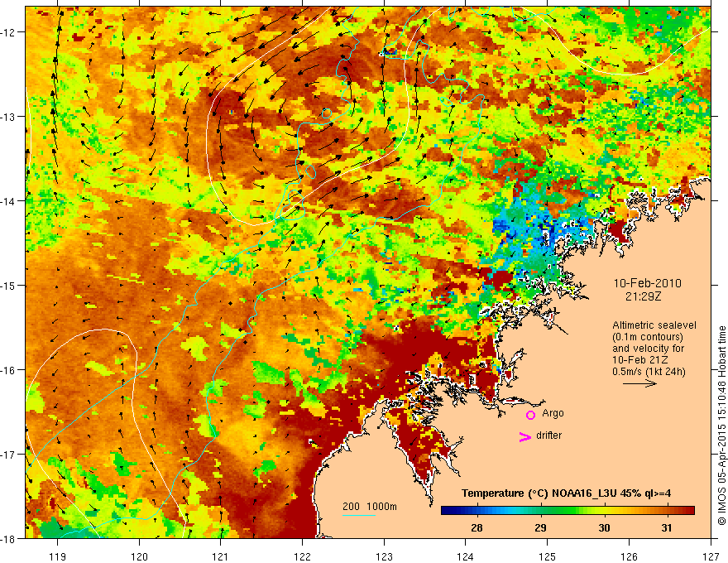Click the latitude axis label '-17'
This screenshot has height=563, width=728.
point(8,455)
